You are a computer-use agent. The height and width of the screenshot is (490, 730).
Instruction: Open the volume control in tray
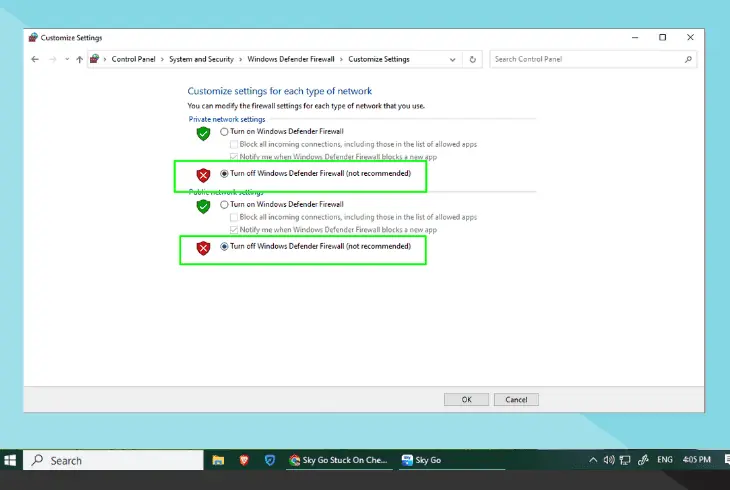tap(609, 460)
